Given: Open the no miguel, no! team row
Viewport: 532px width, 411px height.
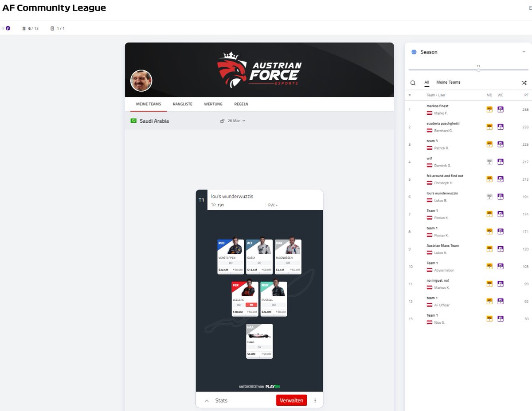Looking at the screenshot, I should click(x=469, y=284).
